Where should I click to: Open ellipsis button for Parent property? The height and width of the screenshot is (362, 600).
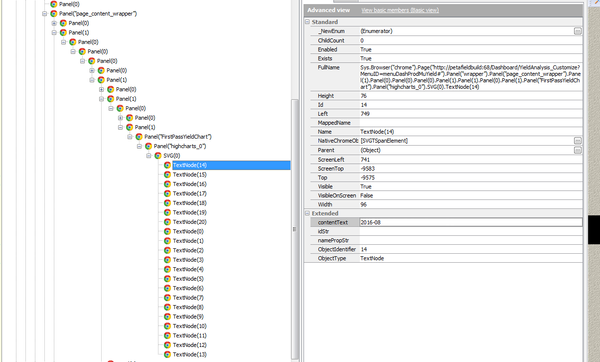pyautogui.click(x=578, y=150)
